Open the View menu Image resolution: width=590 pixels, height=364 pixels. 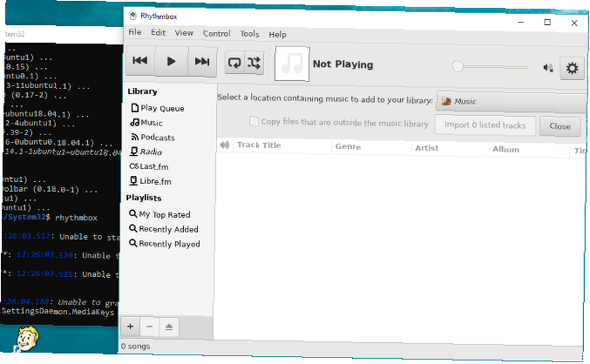pyautogui.click(x=183, y=33)
